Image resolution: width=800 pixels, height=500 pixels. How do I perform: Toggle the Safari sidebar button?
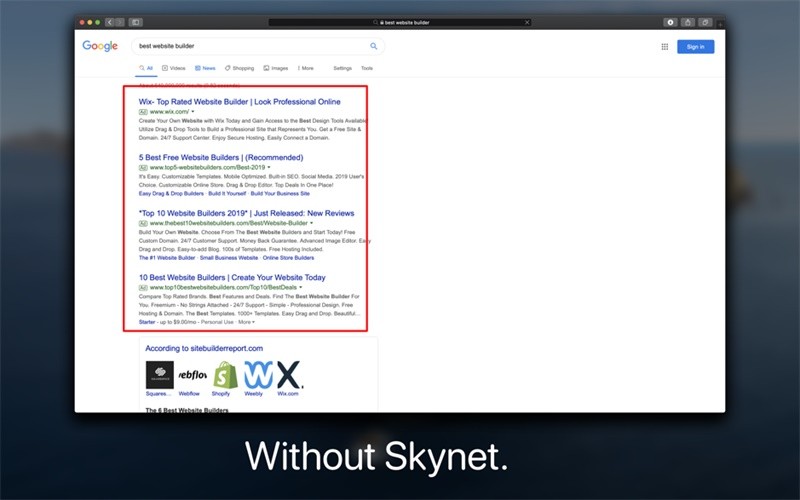click(x=135, y=22)
